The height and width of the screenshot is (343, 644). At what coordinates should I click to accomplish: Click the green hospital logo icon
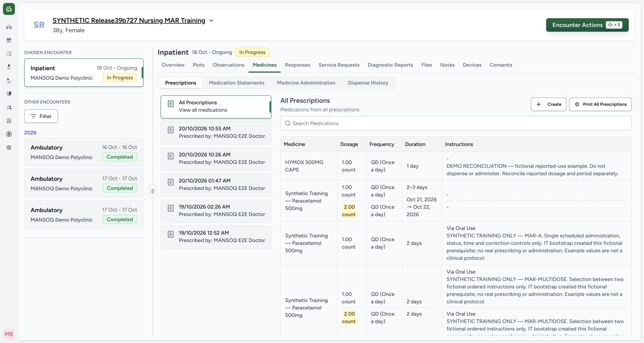pos(9,9)
